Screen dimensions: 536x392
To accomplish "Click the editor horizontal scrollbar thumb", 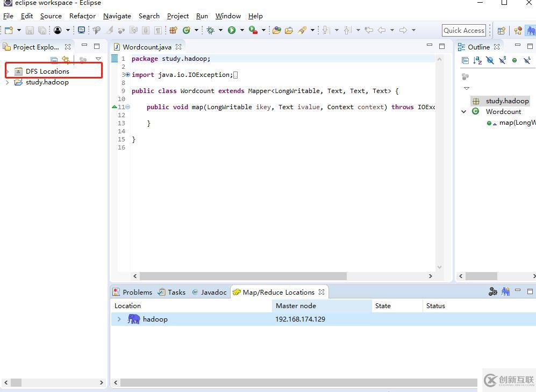I will [243, 276].
